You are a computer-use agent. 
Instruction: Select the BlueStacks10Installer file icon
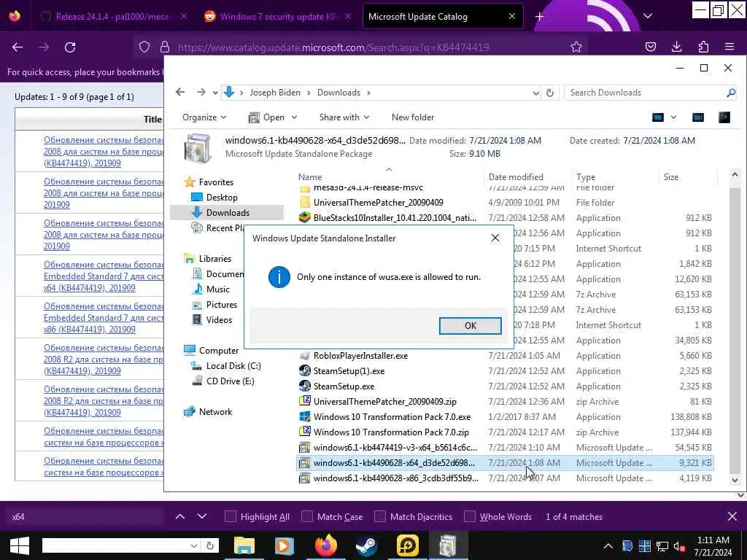point(305,217)
